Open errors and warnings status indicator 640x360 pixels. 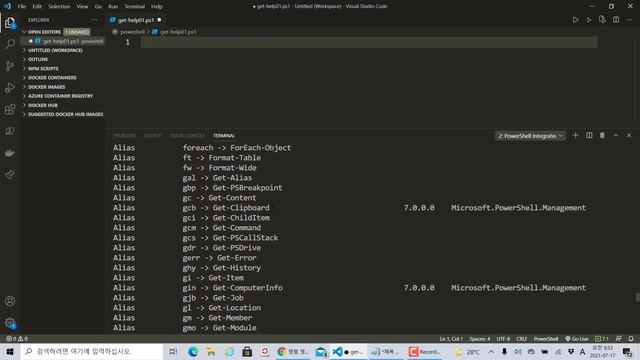tap(17, 339)
